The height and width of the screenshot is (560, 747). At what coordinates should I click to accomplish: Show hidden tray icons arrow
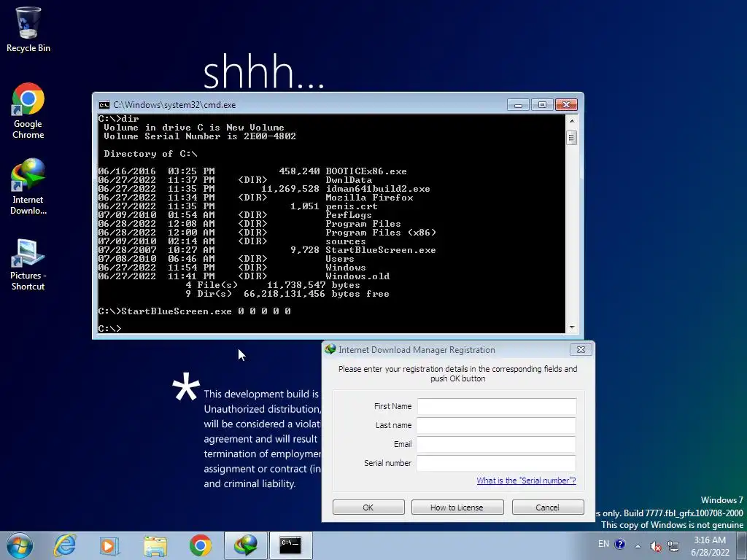click(638, 546)
